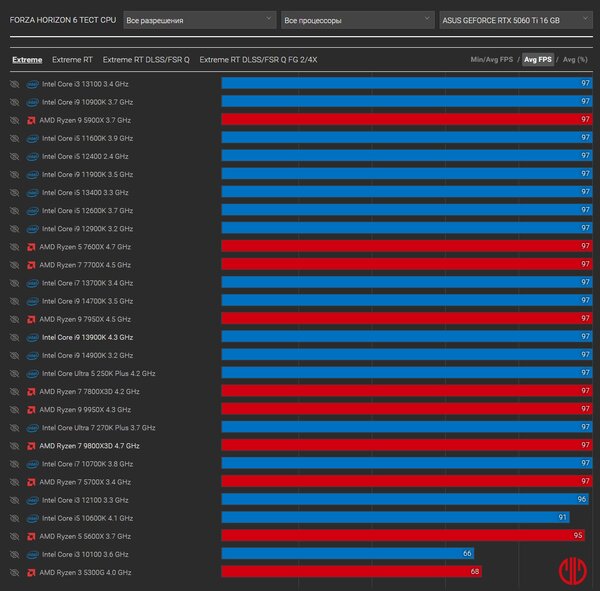This screenshot has height=591, width=600.
Task: Switch to Extreme RT DLSS/FSR Q tab
Action: pyautogui.click(x=146, y=60)
